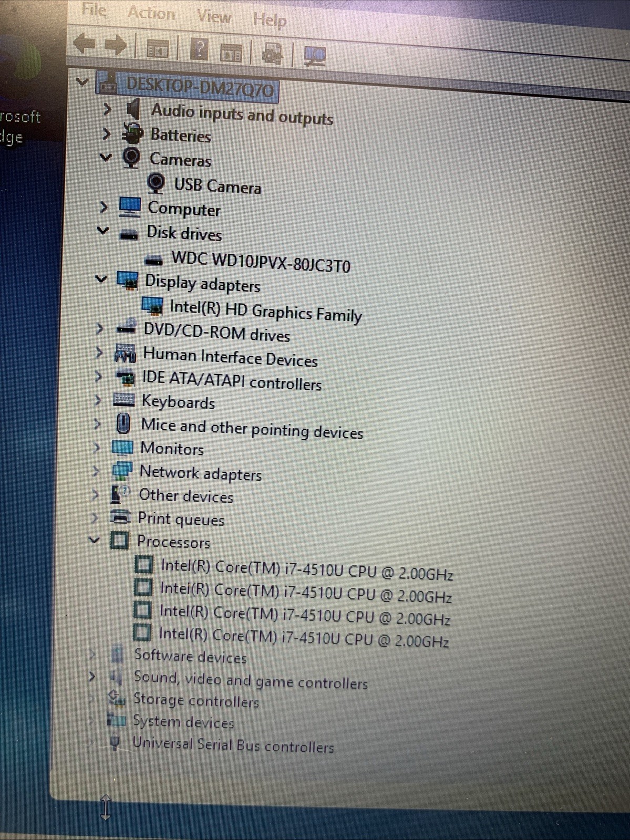
Task: Click the Batteries icon
Action: click(x=132, y=133)
